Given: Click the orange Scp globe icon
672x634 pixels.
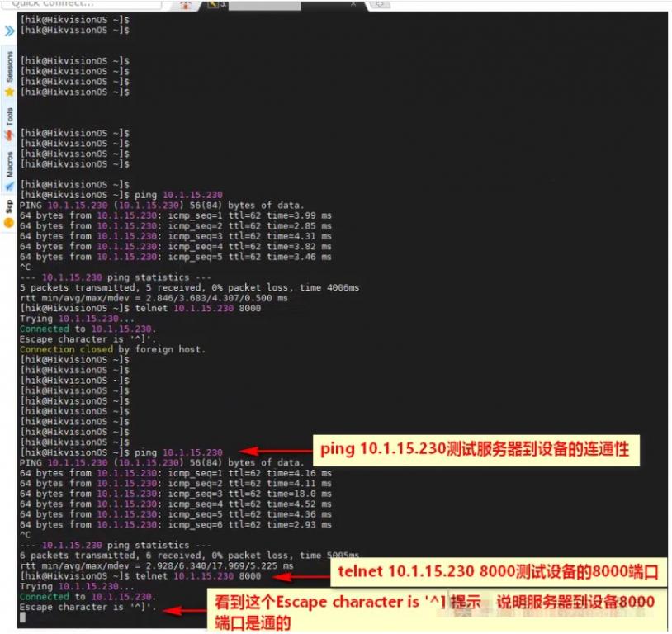Looking at the screenshot, I should coord(9,223).
